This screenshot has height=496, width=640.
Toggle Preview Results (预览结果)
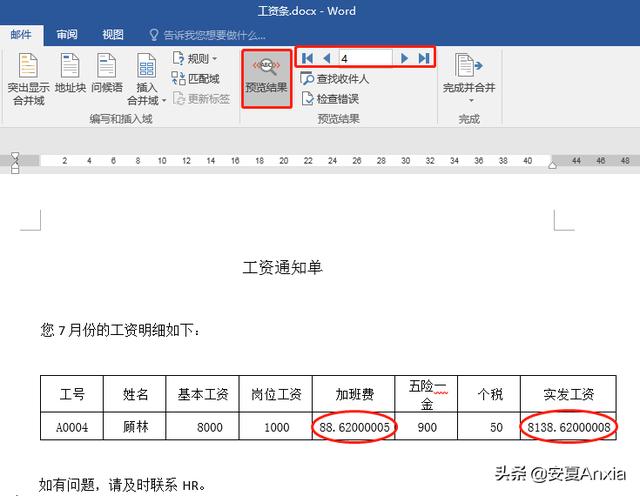[x=267, y=79]
